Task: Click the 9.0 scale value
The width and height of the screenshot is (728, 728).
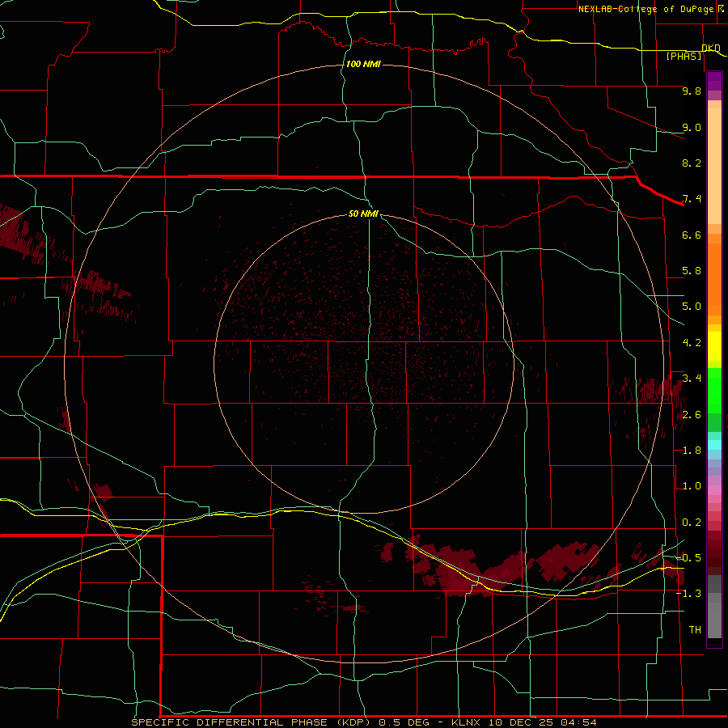Action: coord(692,127)
